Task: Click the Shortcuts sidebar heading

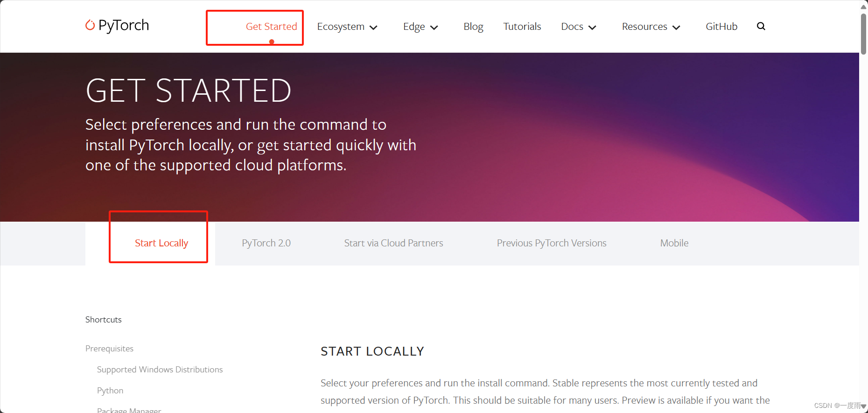Action: (x=103, y=320)
